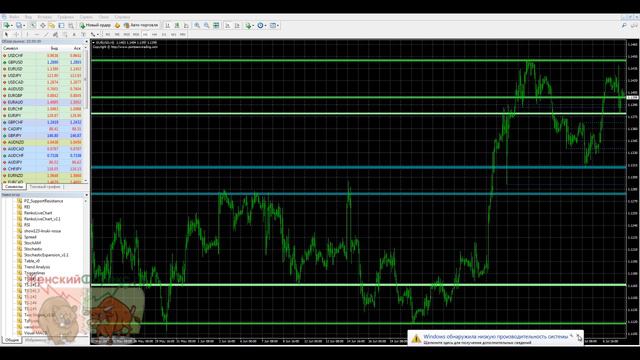Open the Вставка menu
640x360 pixels.
(x=44, y=17)
